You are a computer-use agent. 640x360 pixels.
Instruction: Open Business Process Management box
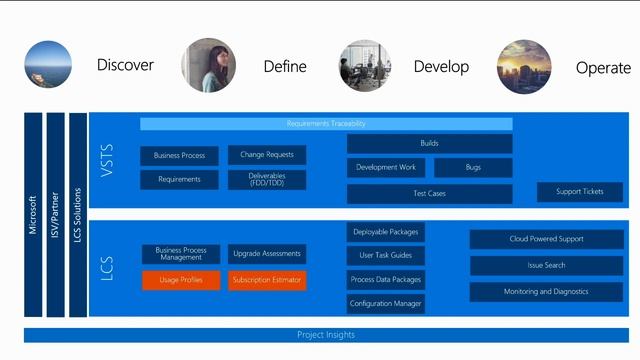(x=181, y=254)
